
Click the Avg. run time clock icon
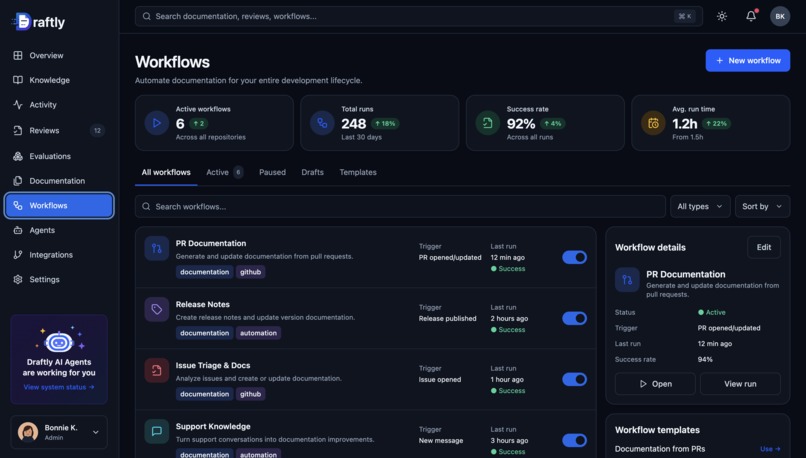click(x=653, y=123)
